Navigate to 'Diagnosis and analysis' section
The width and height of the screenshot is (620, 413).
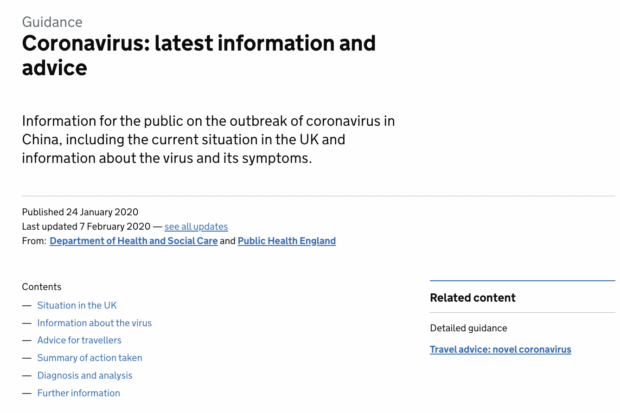[85, 375]
